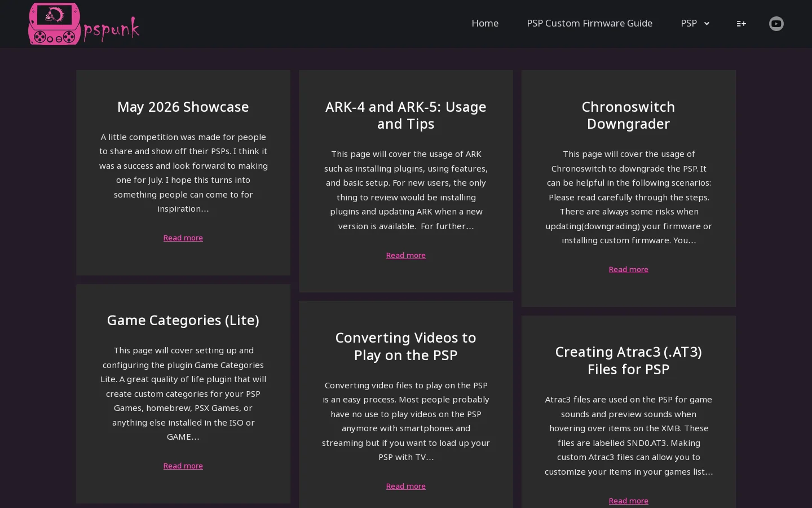Open the May 2026 Showcase title
Image resolution: width=812 pixels, height=508 pixels.
coord(183,107)
